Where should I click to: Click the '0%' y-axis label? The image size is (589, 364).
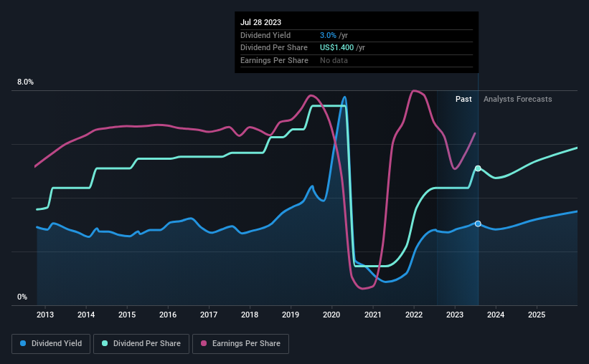22,297
